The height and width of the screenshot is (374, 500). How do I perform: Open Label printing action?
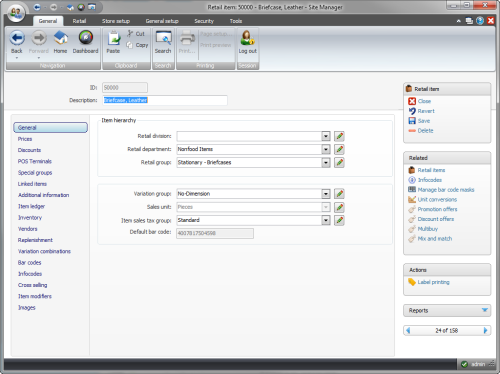[x=433, y=282]
